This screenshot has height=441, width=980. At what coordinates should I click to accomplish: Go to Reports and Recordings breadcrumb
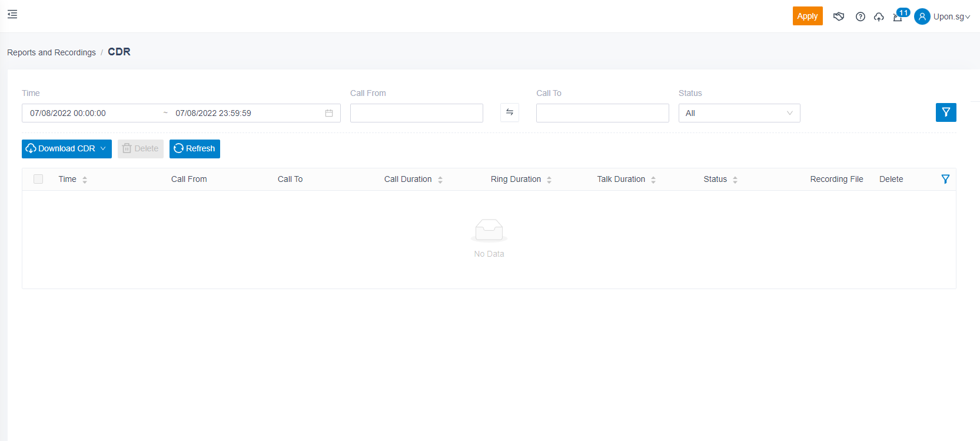(51, 52)
